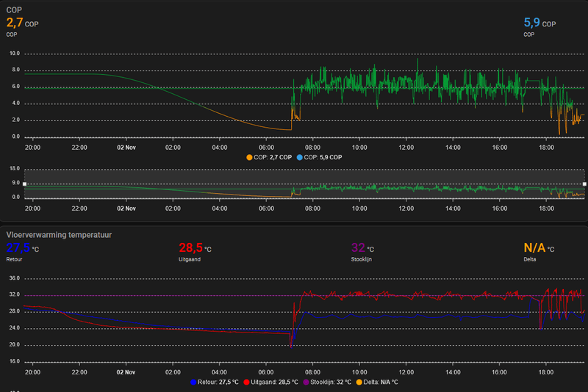Click 02 Nov label on COP chart axis
The width and height of the screenshot is (588, 392).
click(126, 148)
